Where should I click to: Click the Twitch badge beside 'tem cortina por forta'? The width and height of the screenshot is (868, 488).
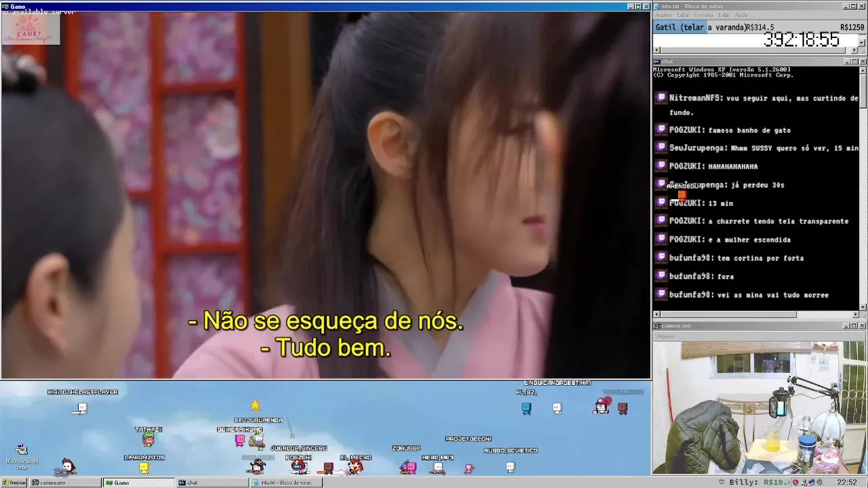[x=662, y=258]
